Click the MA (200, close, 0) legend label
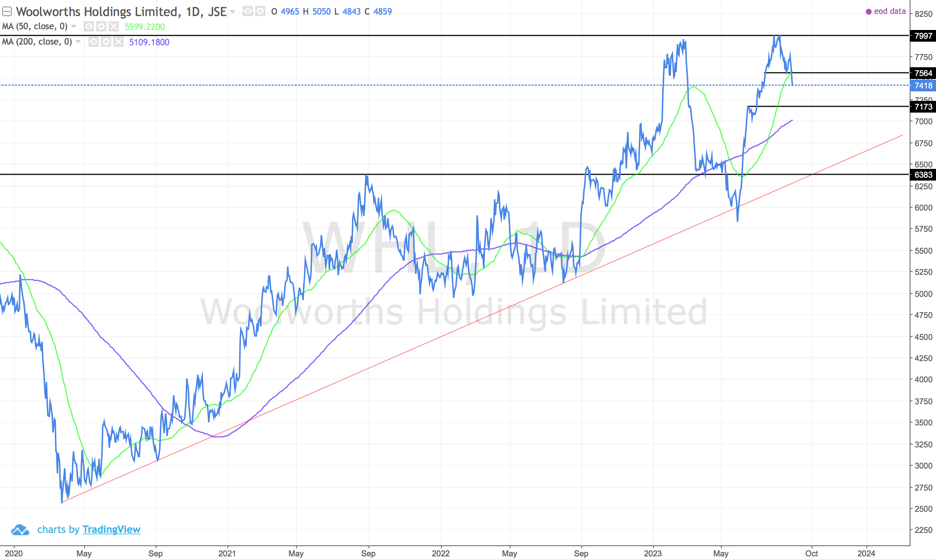 click(37, 42)
